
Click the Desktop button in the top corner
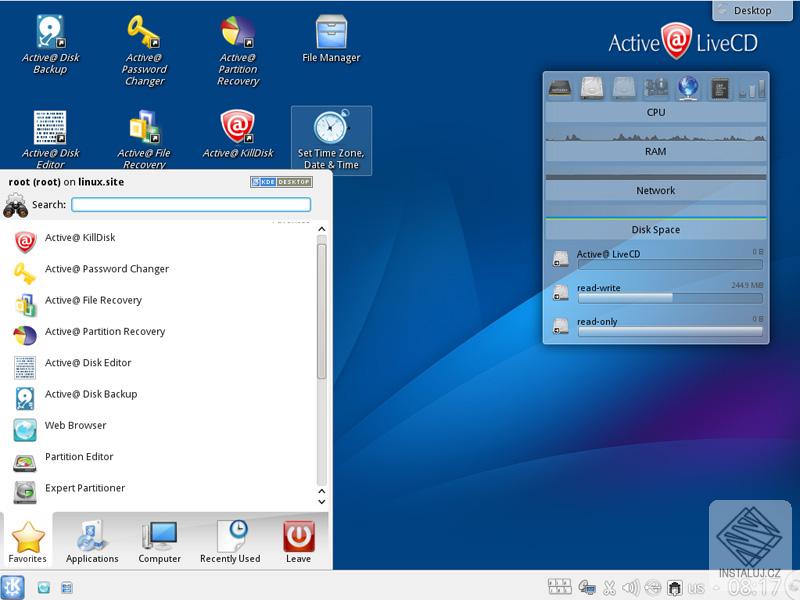coord(752,10)
